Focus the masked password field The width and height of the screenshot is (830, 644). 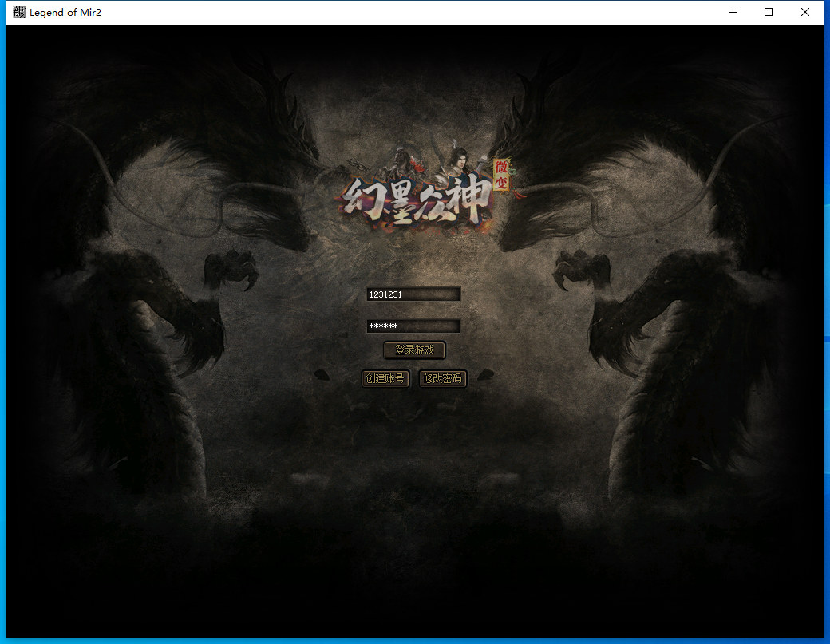pos(413,326)
